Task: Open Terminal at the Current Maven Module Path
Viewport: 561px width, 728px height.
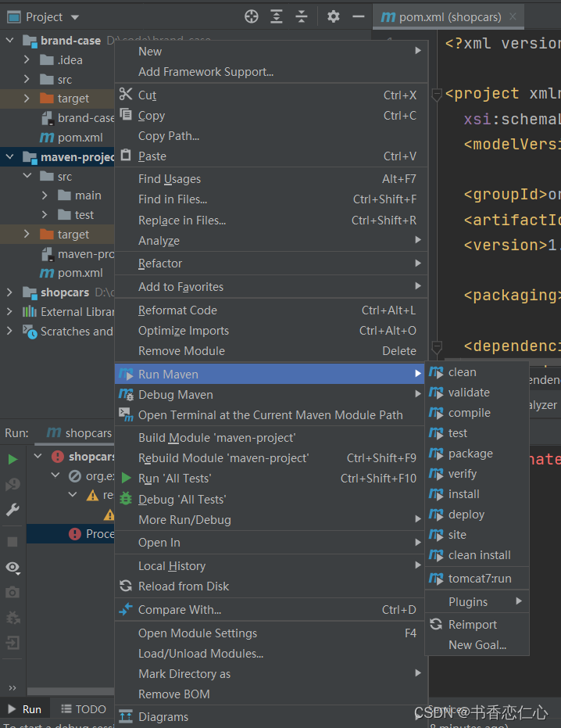Action: [270, 415]
